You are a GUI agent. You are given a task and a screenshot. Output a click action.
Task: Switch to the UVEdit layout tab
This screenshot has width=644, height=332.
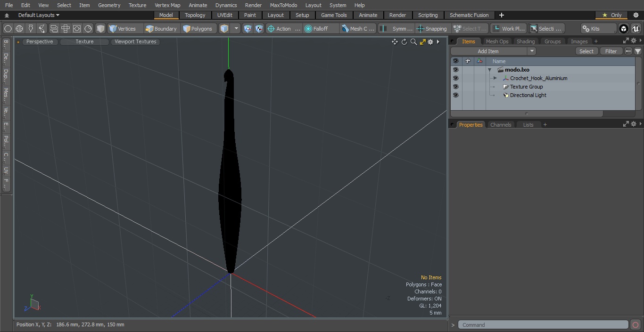click(x=225, y=15)
